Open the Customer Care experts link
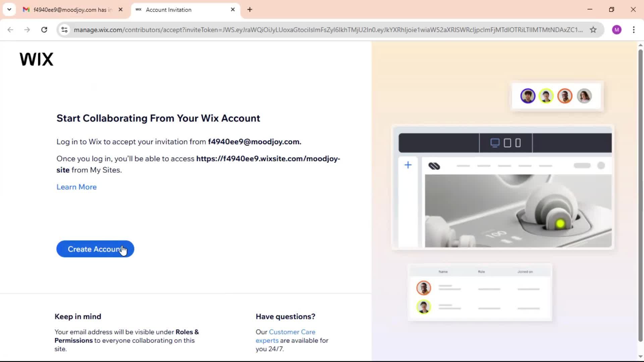The width and height of the screenshot is (644, 362). 285,336
